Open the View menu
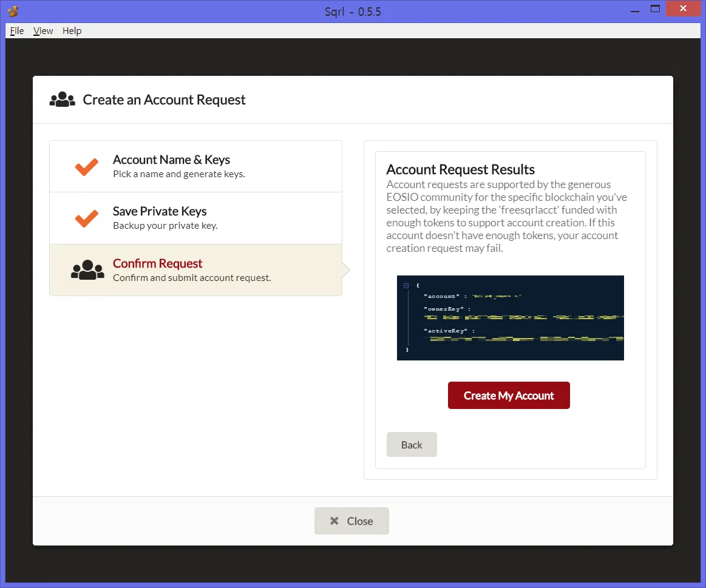This screenshot has width=706, height=588. click(42, 30)
